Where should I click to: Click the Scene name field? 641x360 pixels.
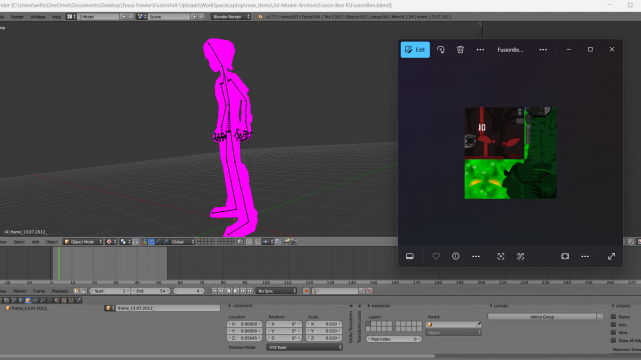pyautogui.click(x=169, y=17)
